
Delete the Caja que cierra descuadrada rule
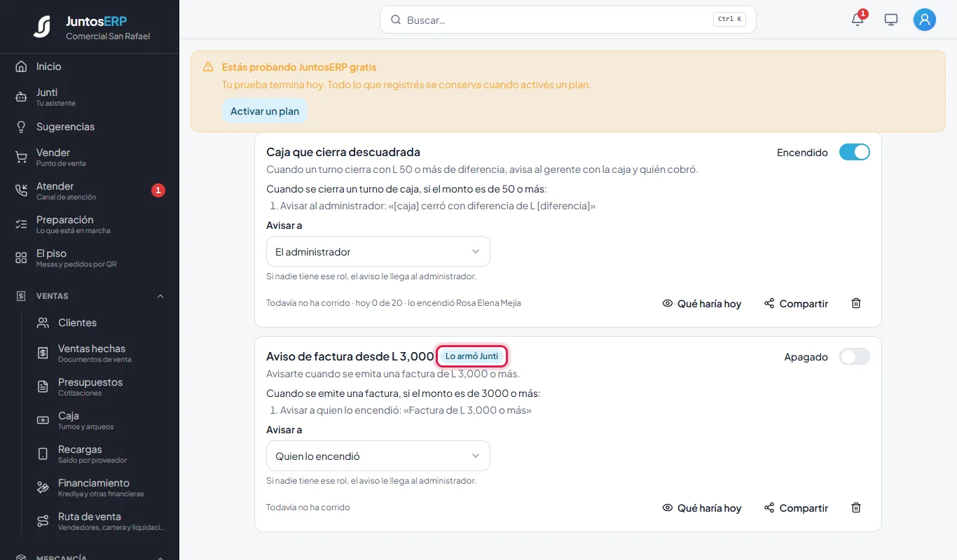click(856, 303)
